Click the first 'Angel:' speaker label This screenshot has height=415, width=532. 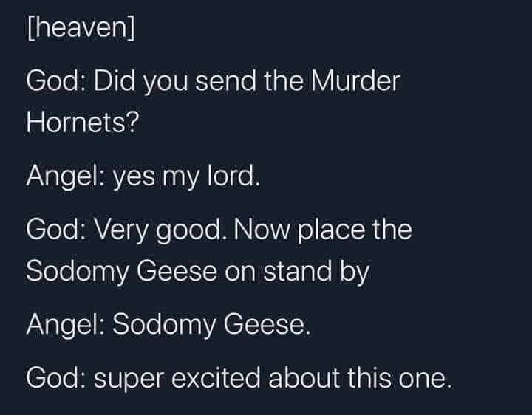pos(65,177)
